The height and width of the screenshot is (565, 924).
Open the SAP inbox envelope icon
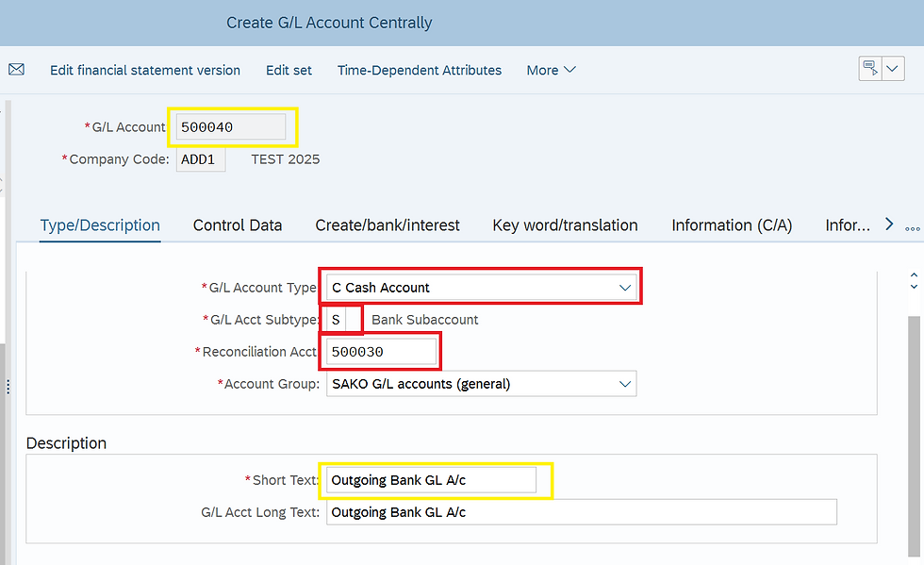16,69
